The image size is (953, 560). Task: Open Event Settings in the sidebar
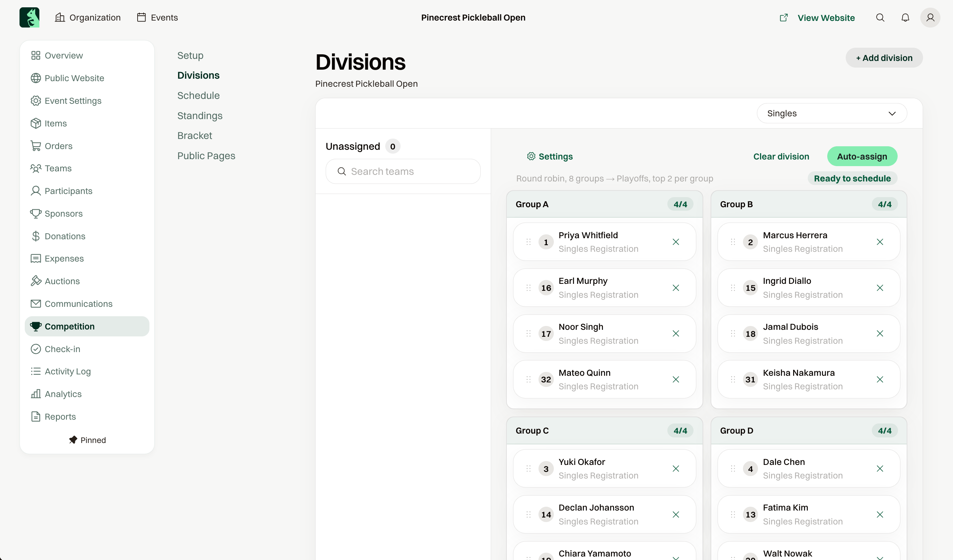(87, 101)
